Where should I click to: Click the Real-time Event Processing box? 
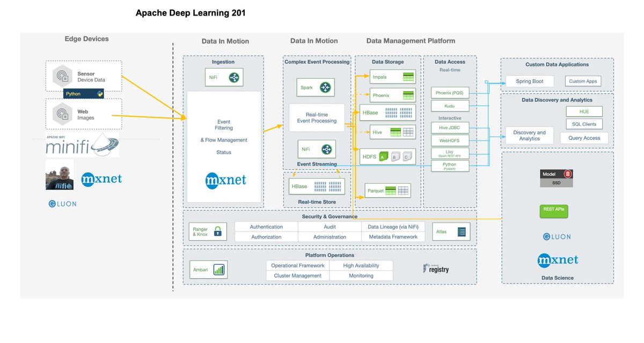317,118
